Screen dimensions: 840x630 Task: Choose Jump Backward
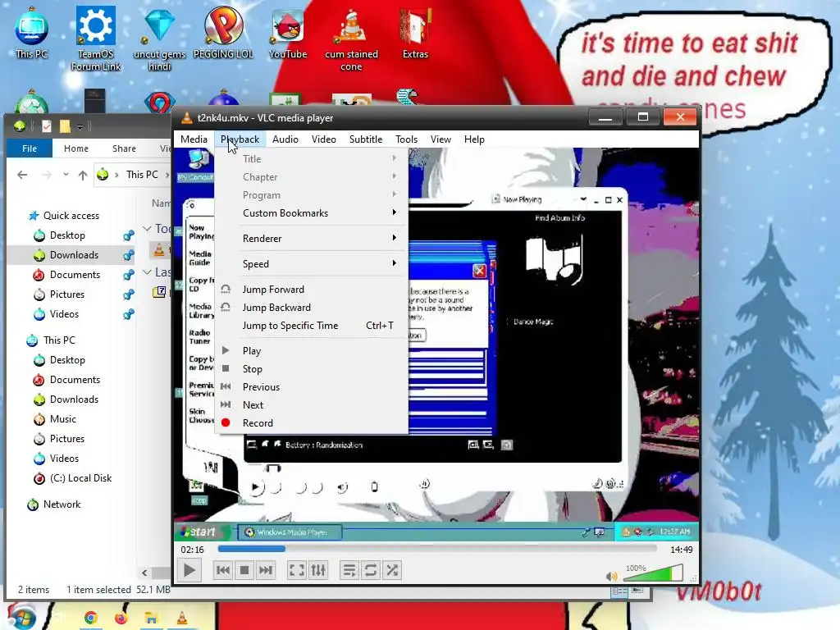pyautogui.click(x=312, y=308)
